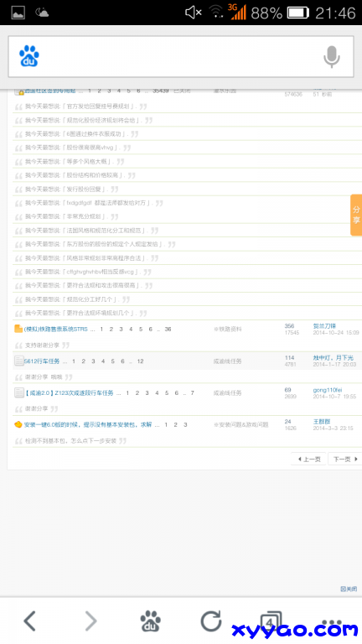362x644 pixels.
Task: Open the 5612行车任务 thread
Action: [42, 361]
